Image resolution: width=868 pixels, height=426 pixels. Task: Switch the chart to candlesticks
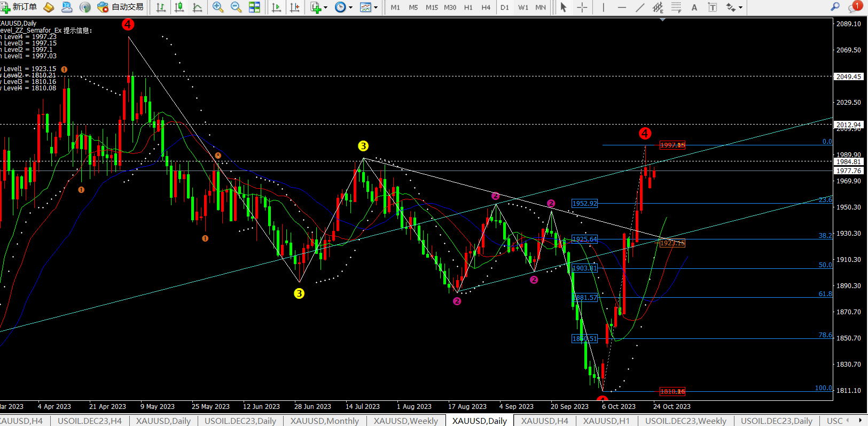coord(179,7)
